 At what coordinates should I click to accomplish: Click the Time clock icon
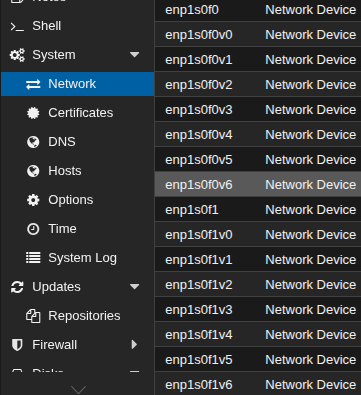[33, 229]
